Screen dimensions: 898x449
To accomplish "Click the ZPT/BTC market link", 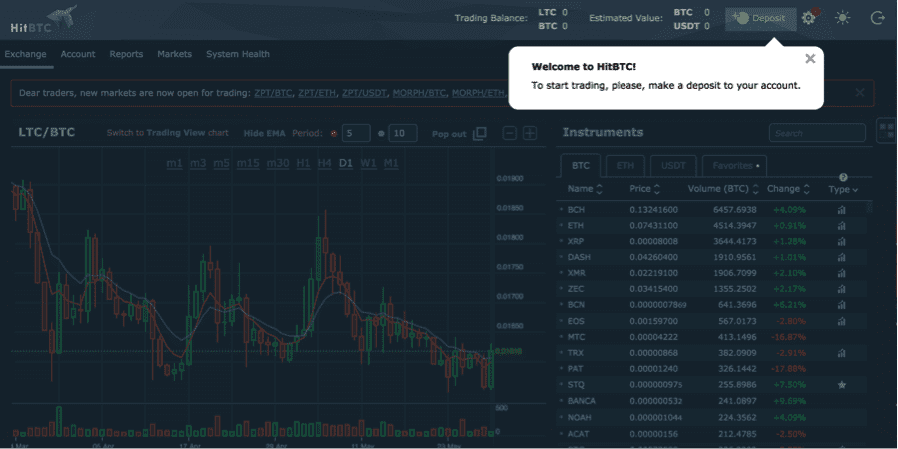I will pos(274,93).
